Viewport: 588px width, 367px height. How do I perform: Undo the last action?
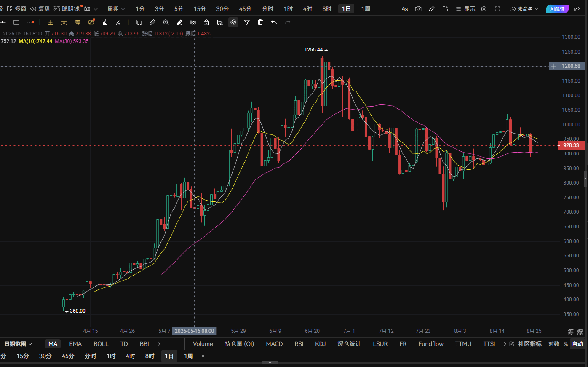click(x=274, y=22)
